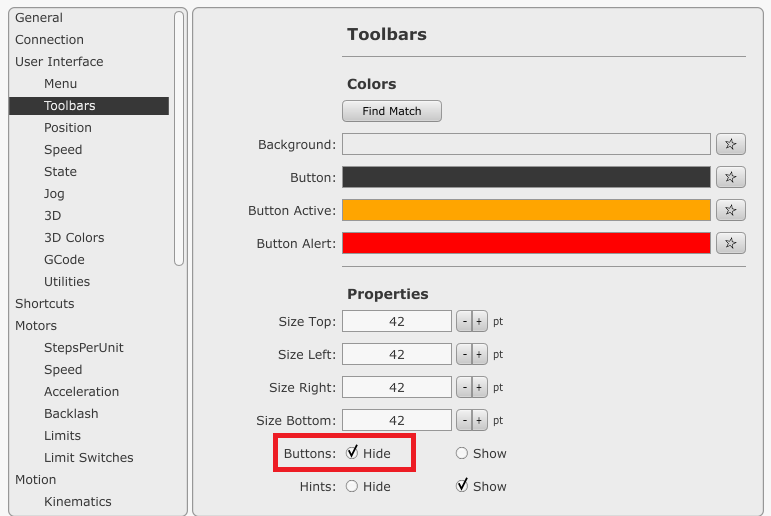
Task: Click the star icon beside Background color
Action: 730,144
